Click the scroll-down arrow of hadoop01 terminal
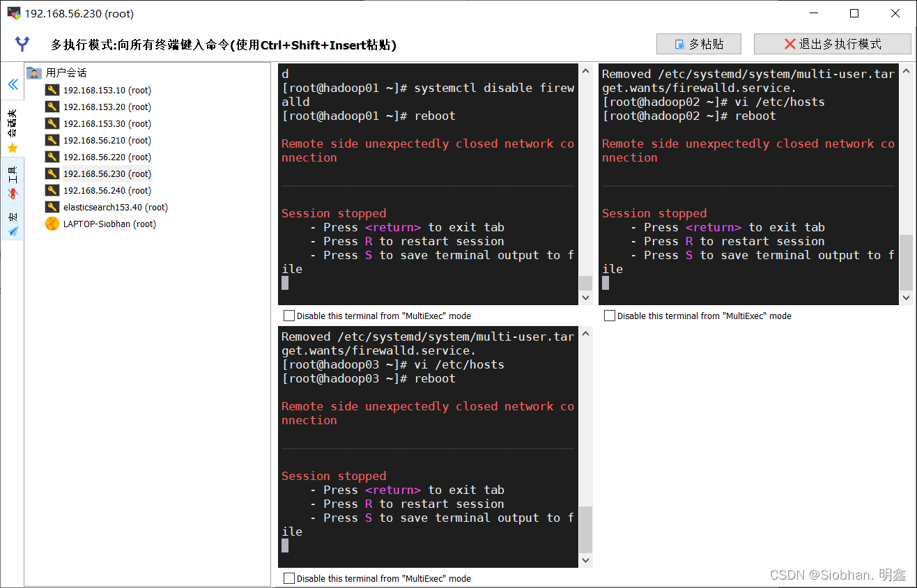The height and width of the screenshot is (588, 917). coord(585,297)
